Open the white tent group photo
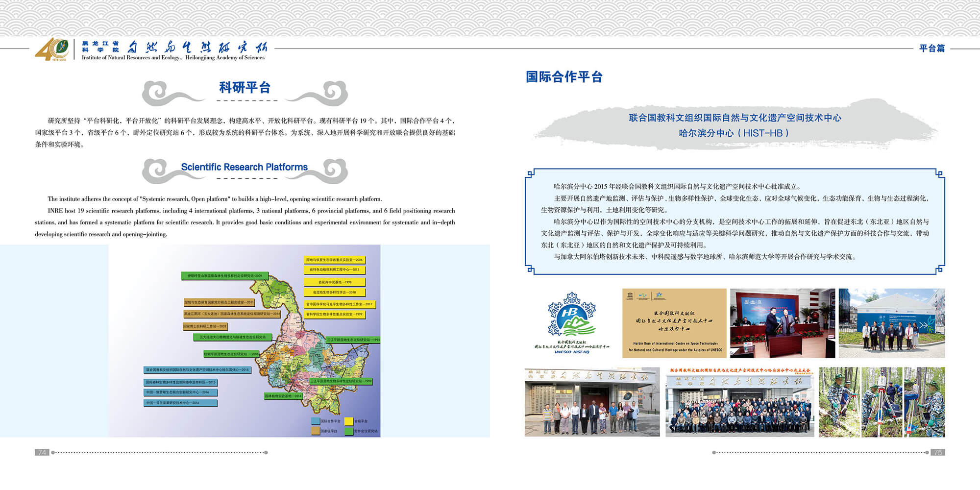This screenshot has height=490, width=980. tap(892, 323)
